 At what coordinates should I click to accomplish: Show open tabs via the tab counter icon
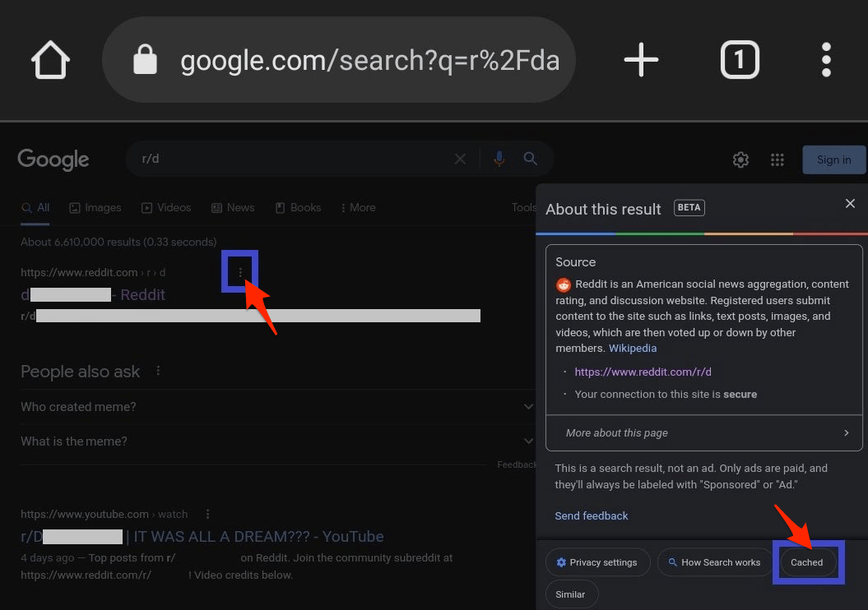pos(739,59)
